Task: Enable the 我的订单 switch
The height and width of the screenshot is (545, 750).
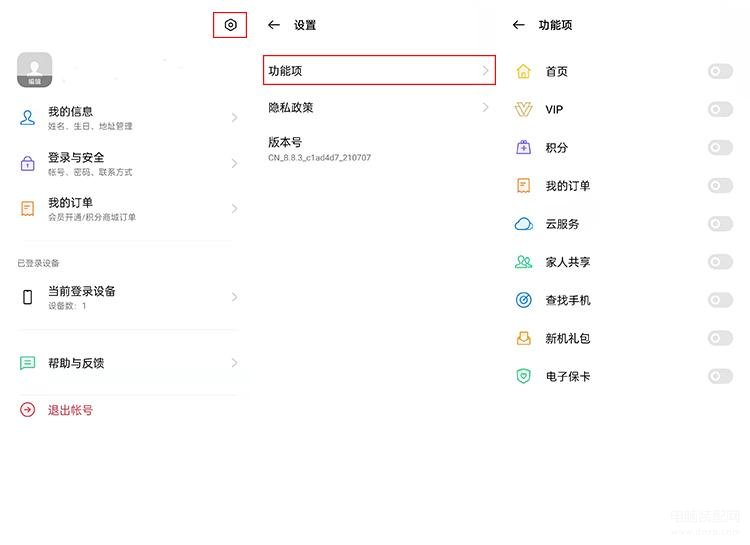Action: click(x=720, y=186)
